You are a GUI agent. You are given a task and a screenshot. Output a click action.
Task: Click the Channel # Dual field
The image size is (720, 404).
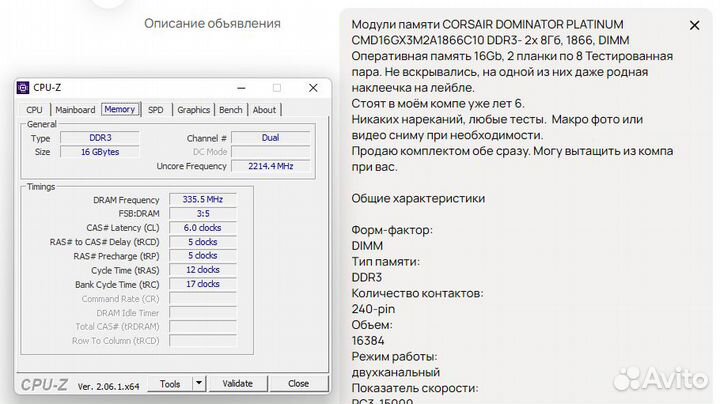[x=270, y=138]
